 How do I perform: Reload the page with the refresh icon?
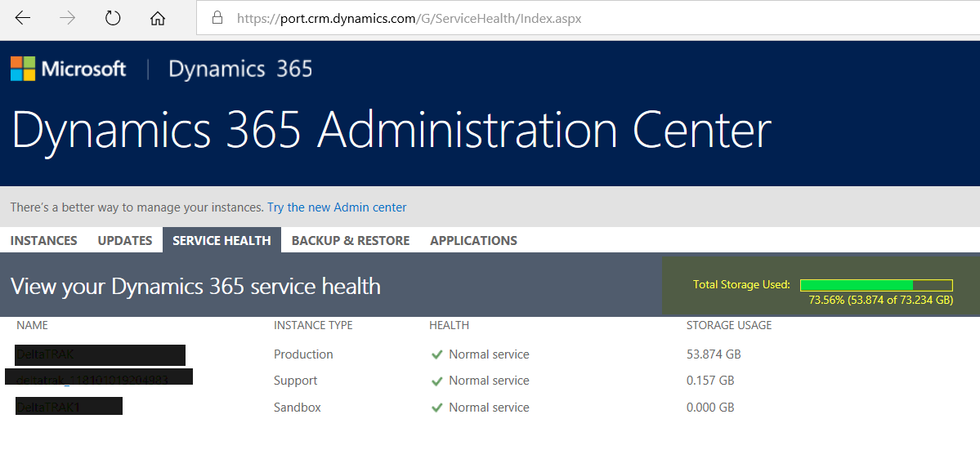pyautogui.click(x=113, y=18)
